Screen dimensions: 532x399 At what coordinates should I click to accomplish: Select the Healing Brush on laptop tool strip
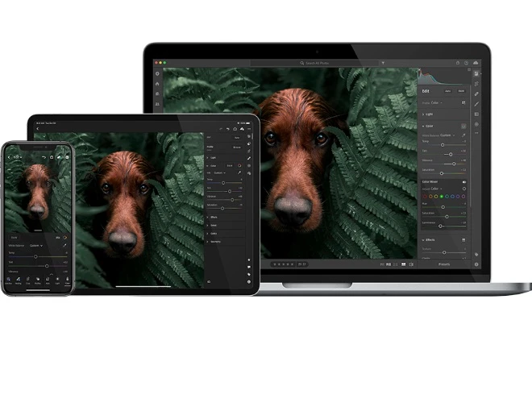point(476,94)
